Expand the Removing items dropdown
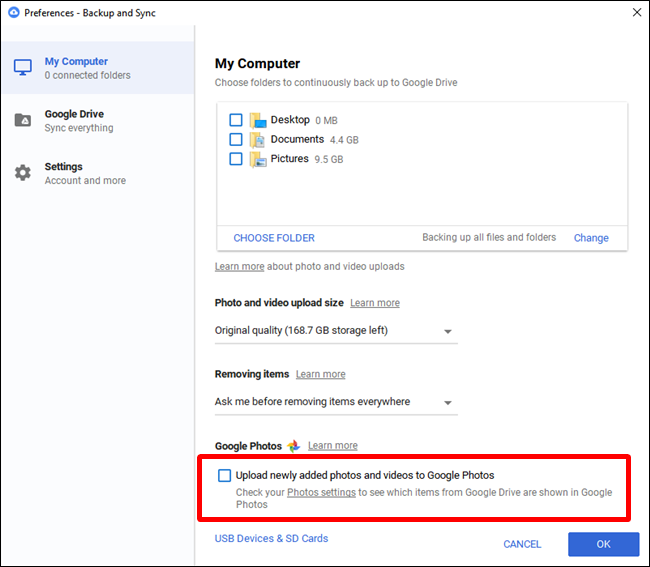The height and width of the screenshot is (567, 650). coord(335,402)
